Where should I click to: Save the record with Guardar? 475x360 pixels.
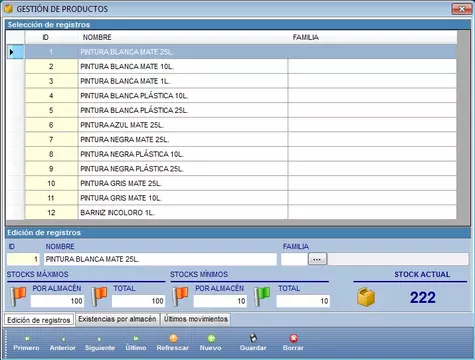(253, 344)
